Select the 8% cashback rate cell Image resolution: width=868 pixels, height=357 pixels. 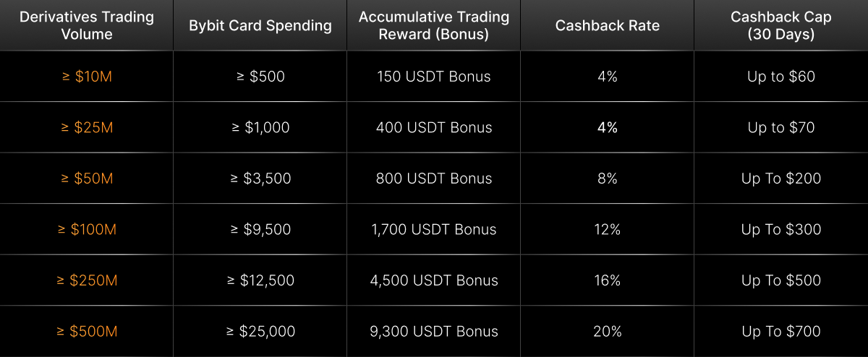coord(608,178)
